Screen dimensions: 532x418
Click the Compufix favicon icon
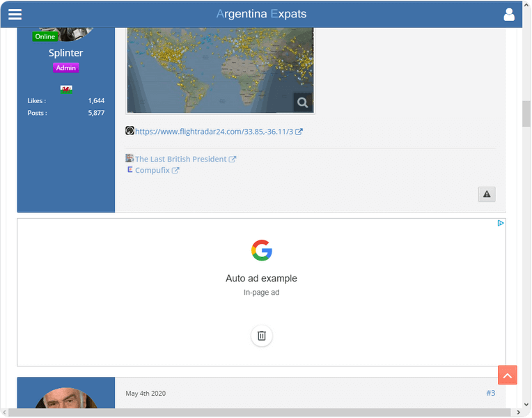[x=130, y=169]
